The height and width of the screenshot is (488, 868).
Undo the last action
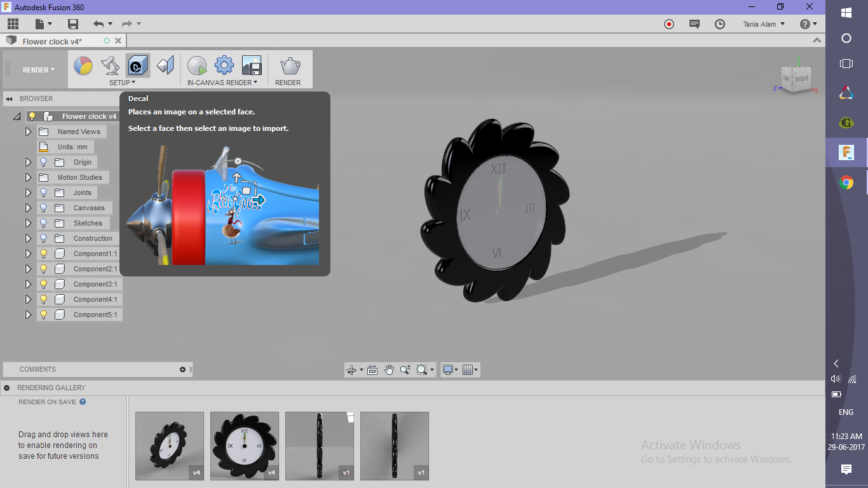pyautogui.click(x=98, y=24)
